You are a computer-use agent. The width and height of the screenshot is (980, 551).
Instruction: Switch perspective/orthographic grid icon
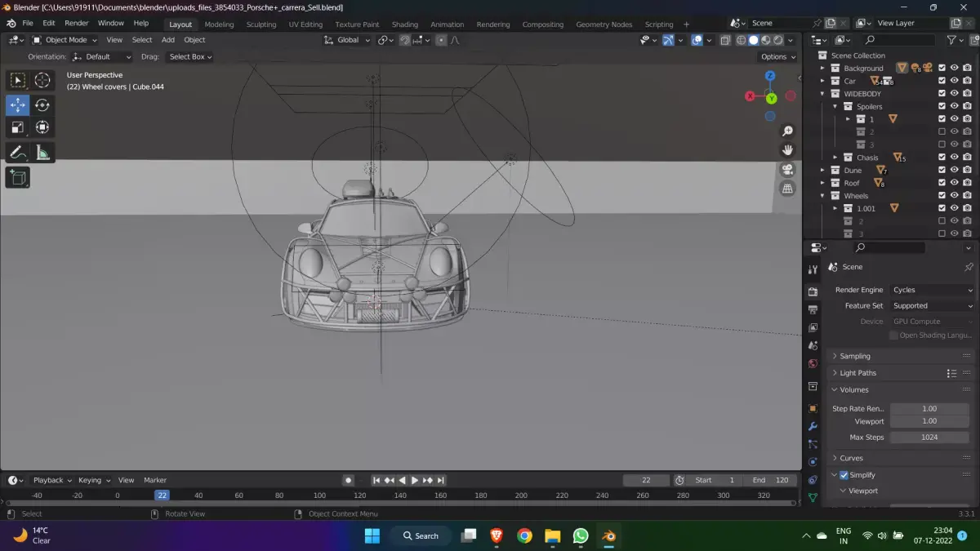point(787,189)
